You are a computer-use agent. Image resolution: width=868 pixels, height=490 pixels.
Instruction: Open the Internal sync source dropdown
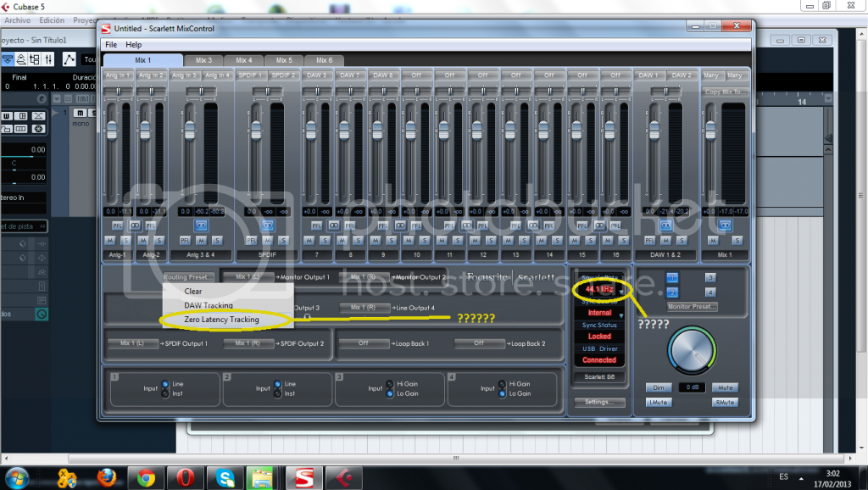click(600, 313)
